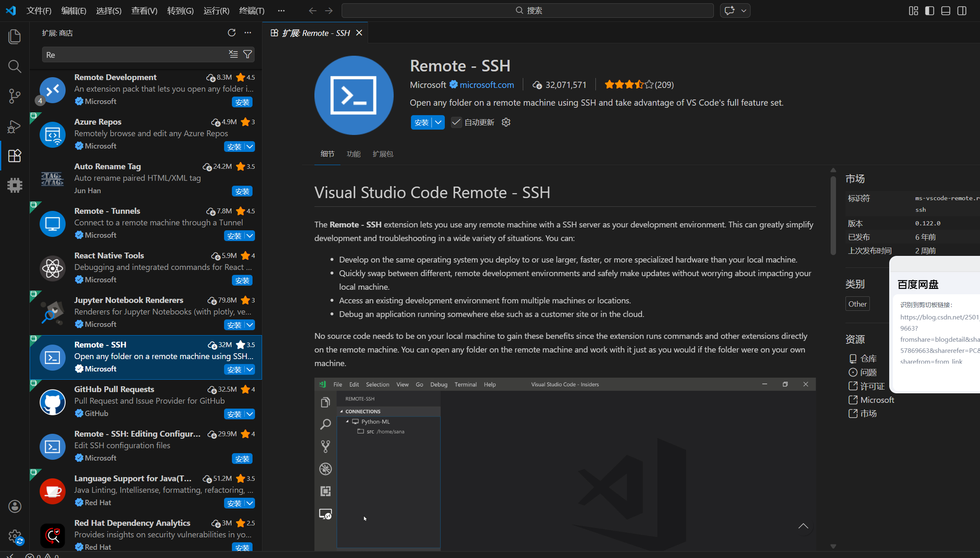Expand GitHub Pull Requests install dropdown

pyautogui.click(x=250, y=414)
